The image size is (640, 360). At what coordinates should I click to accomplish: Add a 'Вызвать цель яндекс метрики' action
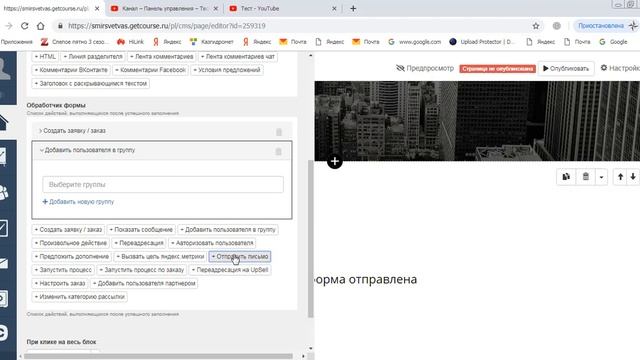click(x=160, y=256)
